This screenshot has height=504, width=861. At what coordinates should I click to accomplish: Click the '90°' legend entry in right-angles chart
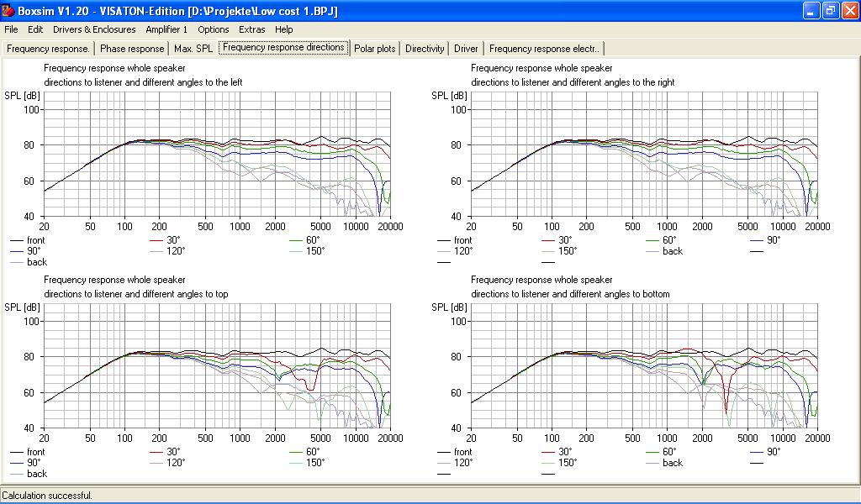pyautogui.click(x=765, y=240)
